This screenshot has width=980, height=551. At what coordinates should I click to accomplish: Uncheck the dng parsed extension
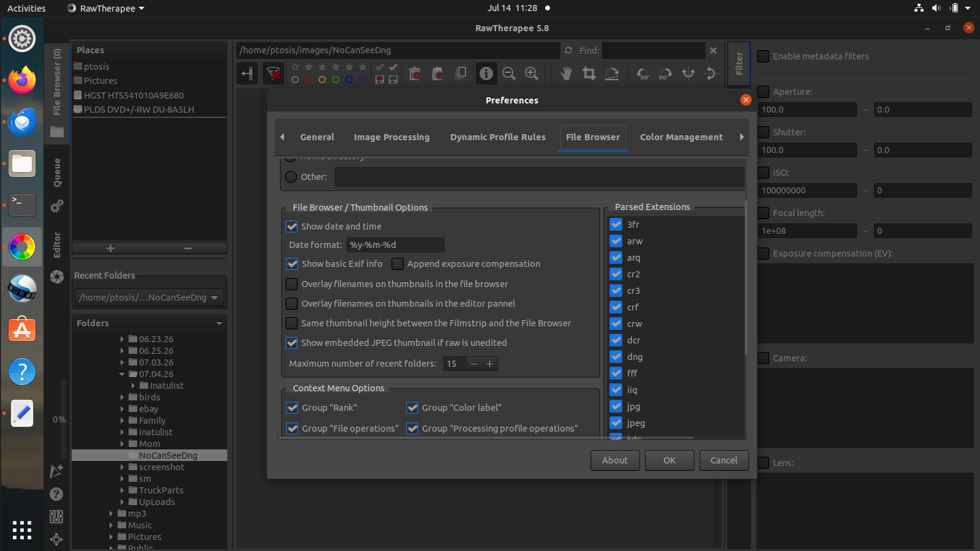click(616, 357)
